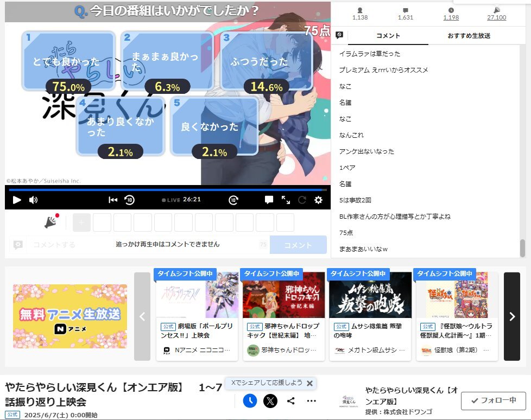This screenshot has height=420, width=531.
Task: Open the share icon menu
Action: pos(290,401)
